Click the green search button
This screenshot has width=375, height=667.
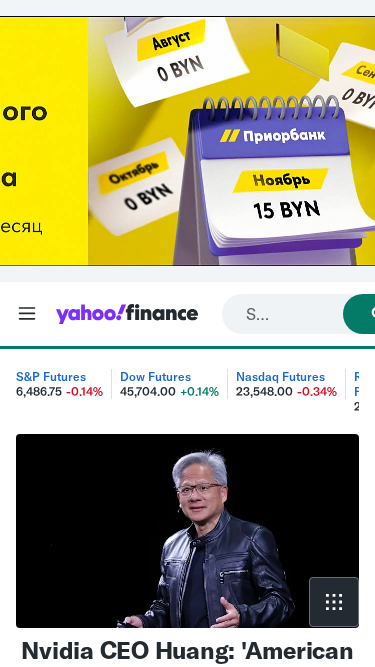pos(359,314)
